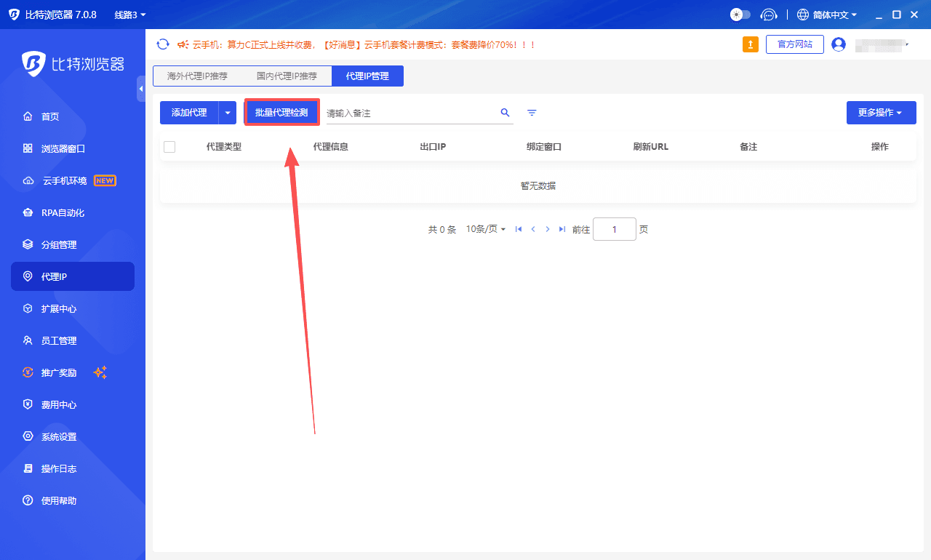Image resolution: width=931 pixels, height=560 pixels.
Task: Open the customer service headset icon
Action: coord(768,15)
